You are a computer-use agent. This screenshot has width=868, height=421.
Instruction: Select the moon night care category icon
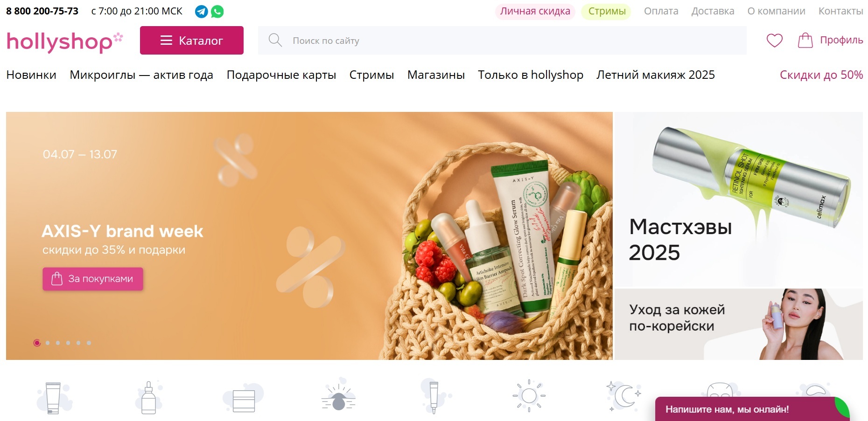pyautogui.click(x=623, y=396)
